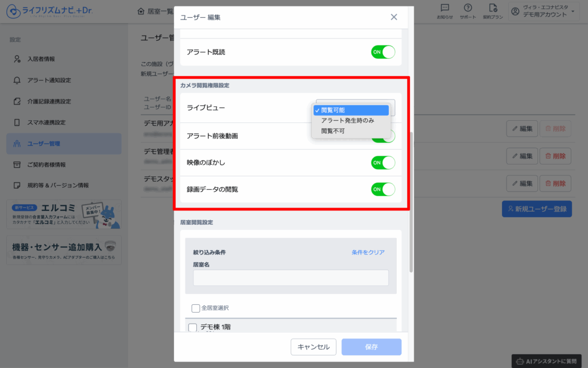Toggle the 映像のぼかし switch

383,163
